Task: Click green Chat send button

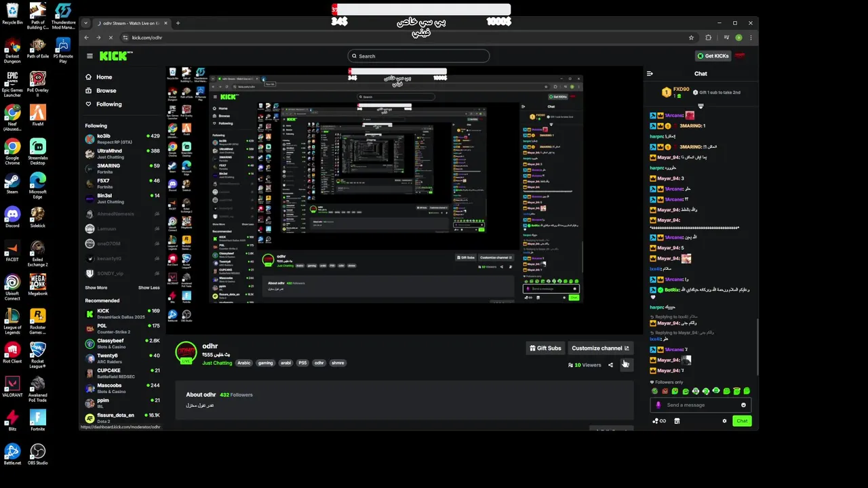Action: click(742, 421)
